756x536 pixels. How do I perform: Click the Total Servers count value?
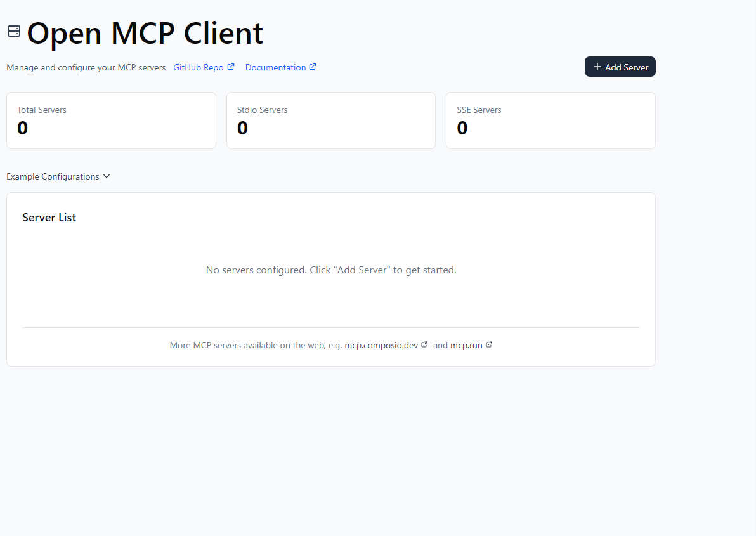pyautogui.click(x=23, y=128)
